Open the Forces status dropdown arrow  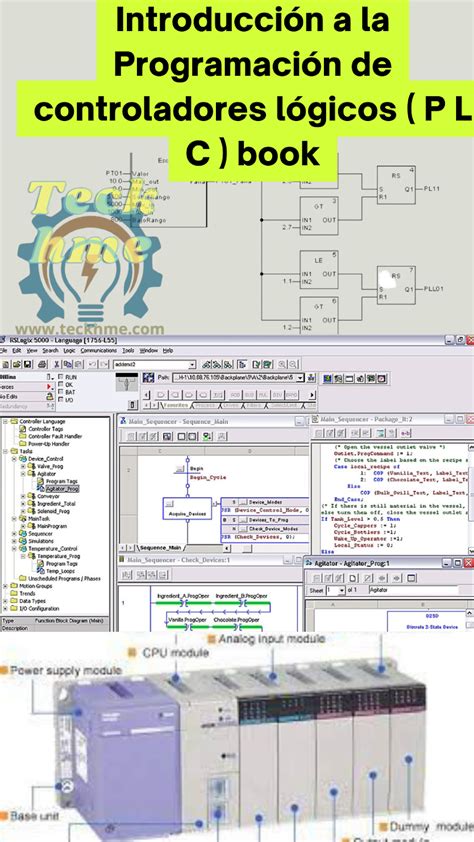click(50, 387)
